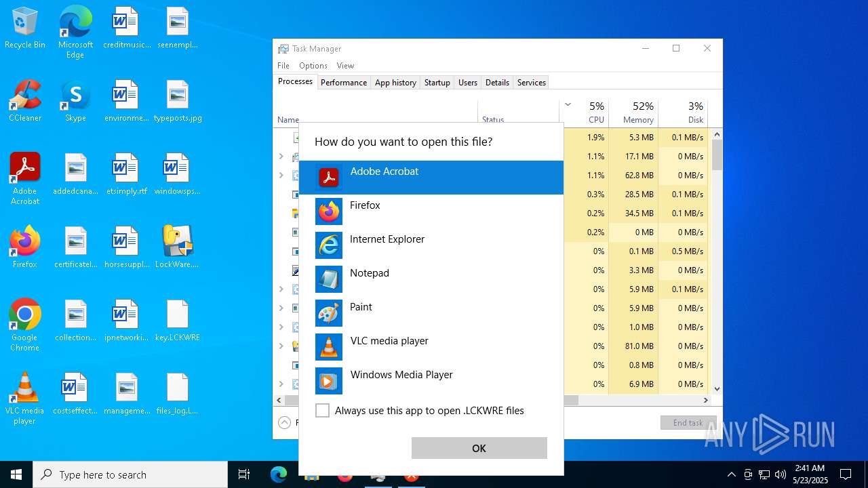
Task: Select the creditmusic Word document icon
Action: point(126,28)
